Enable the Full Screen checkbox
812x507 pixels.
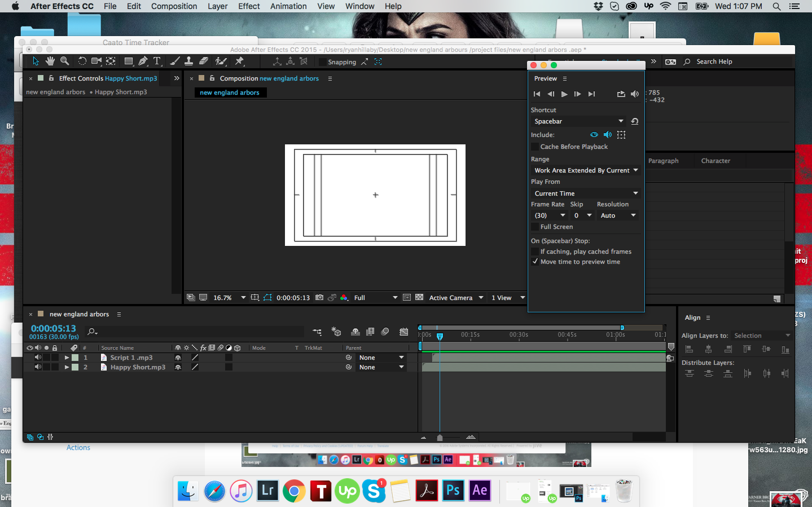click(x=535, y=227)
